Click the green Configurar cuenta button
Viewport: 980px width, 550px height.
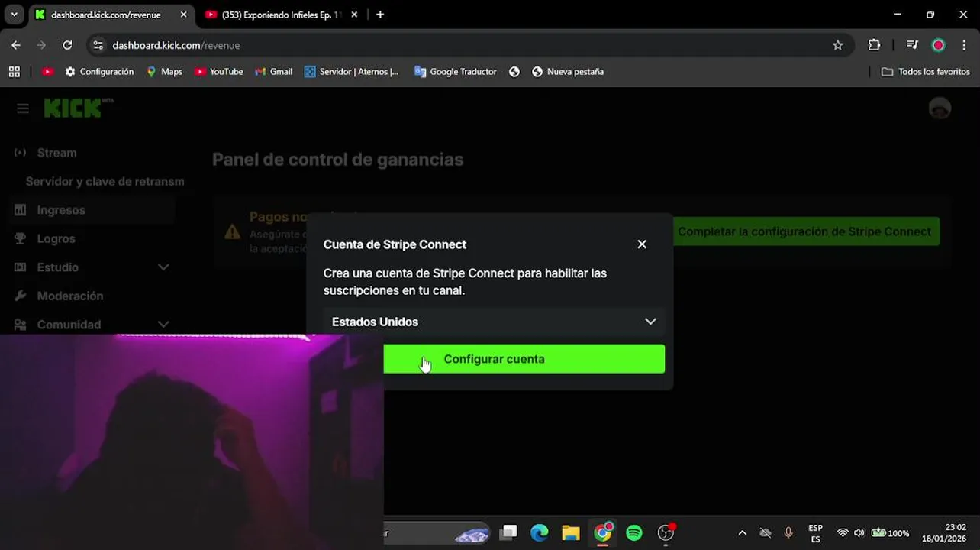coord(524,359)
